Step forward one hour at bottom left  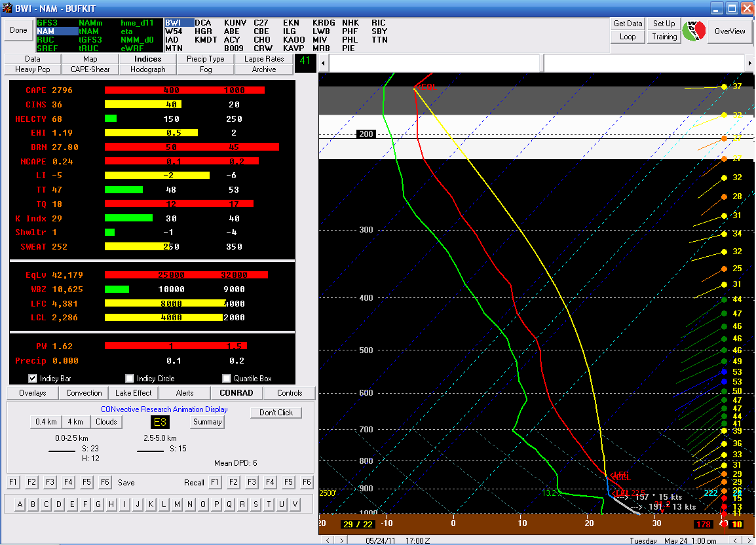click(x=341, y=540)
